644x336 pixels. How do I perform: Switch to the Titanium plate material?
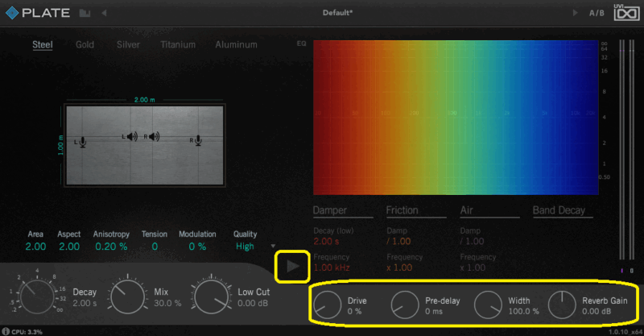pos(177,45)
